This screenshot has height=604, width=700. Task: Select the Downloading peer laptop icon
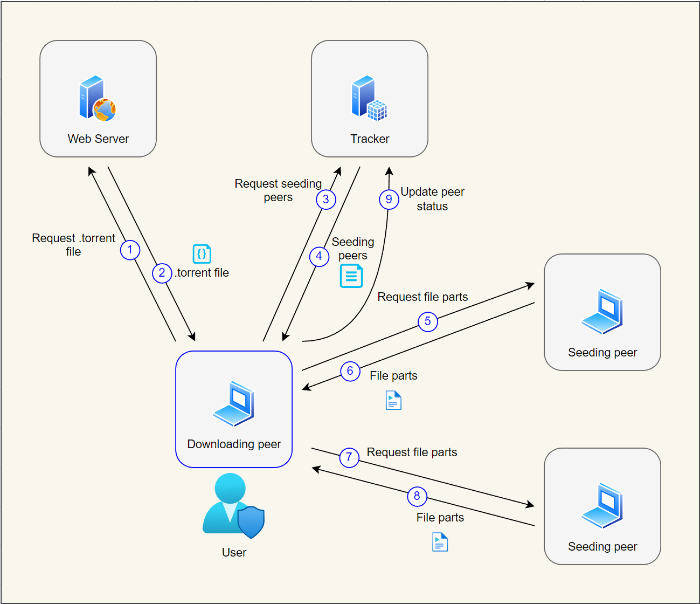point(233,403)
